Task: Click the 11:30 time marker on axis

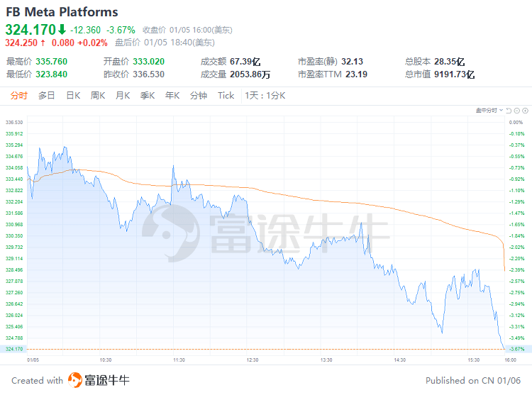Action: click(179, 360)
